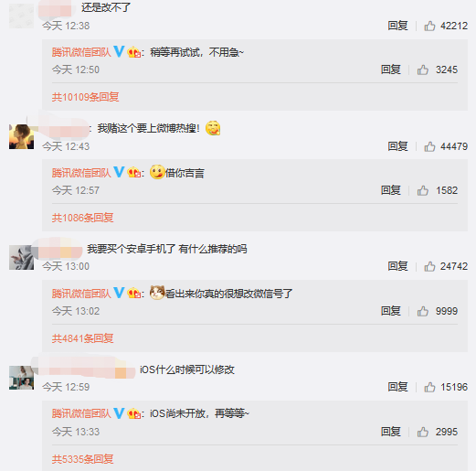Viewport: 476px width, 471px height.
Task: Like the 'iOS尚未开放' reply with 2995 likes
Action: point(423,432)
